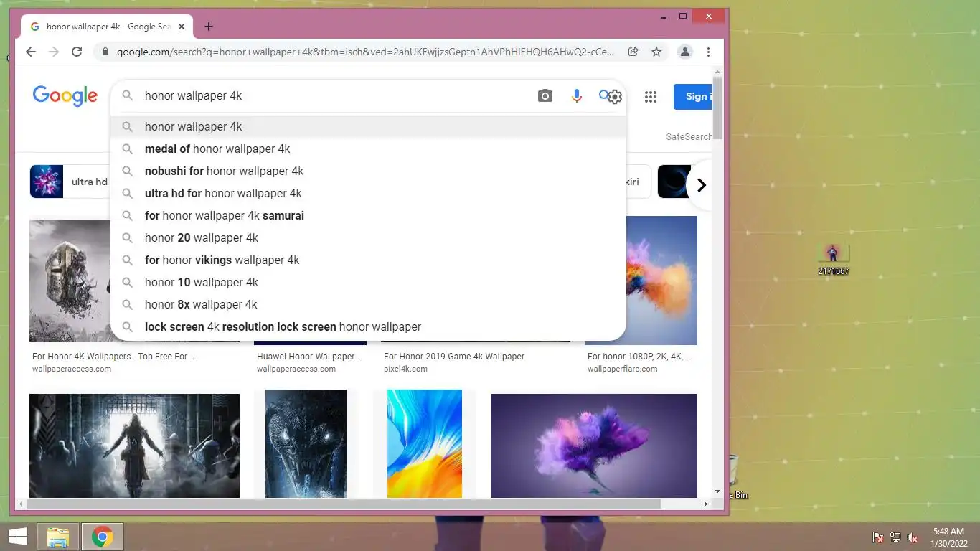
Task: Open the blue dragon face image thumbnail
Action: 306,443
